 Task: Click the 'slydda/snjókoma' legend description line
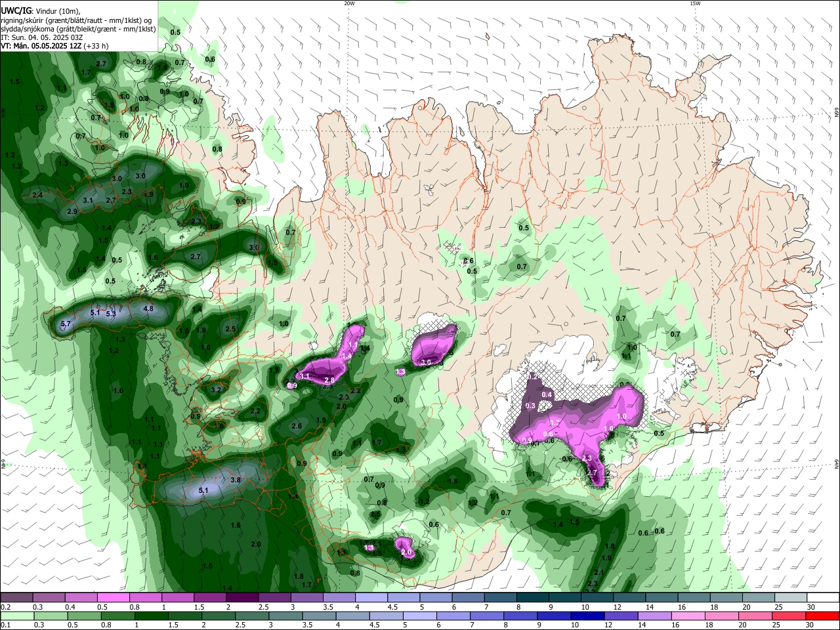click(78, 29)
